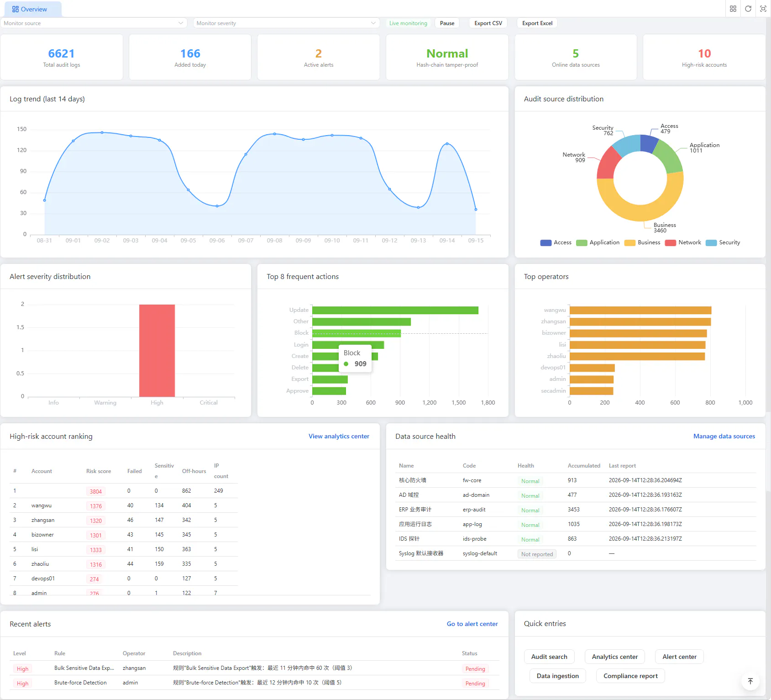The width and height of the screenshot is (771, 700).
Task: Open the View analytics center link
Action: coord(339,437)
